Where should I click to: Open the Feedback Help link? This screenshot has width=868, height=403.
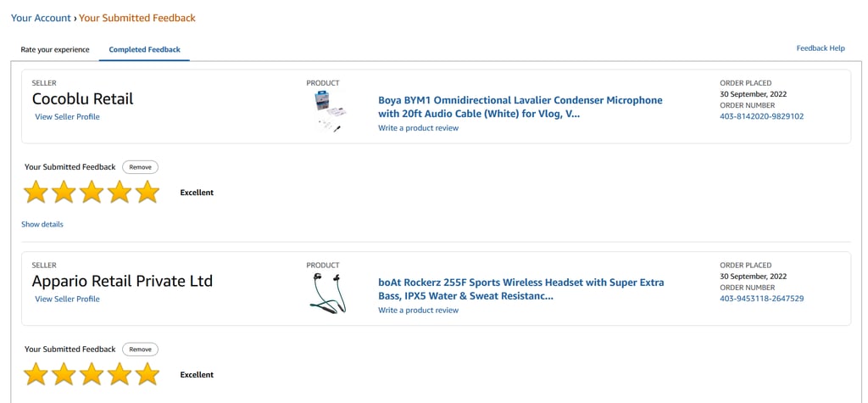click(820, 48)
